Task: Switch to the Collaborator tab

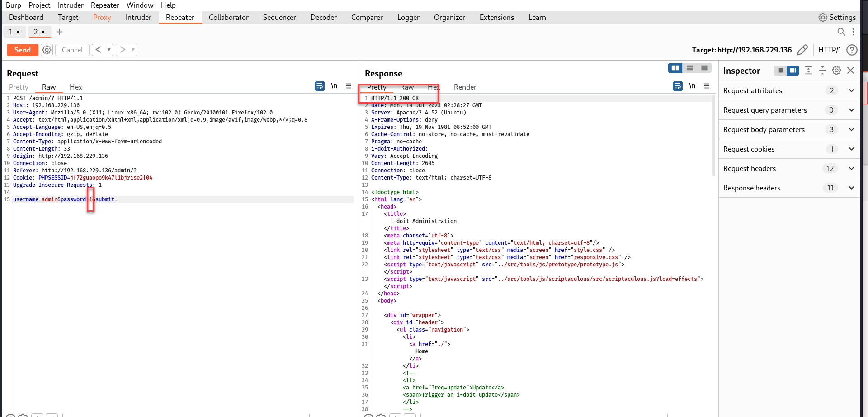Action: [x=229, y=17]
